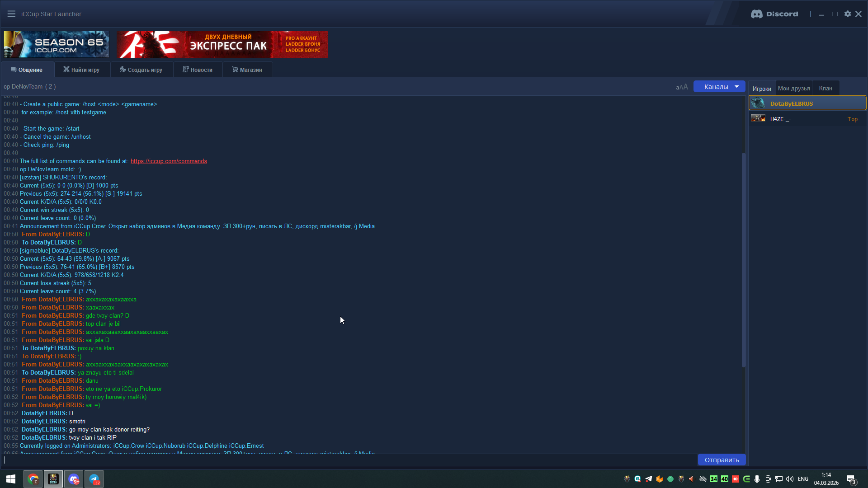The width and height of the screenshot is (868, 488).
Task: Open the Создать игру tab
Action: click(141, 70)
